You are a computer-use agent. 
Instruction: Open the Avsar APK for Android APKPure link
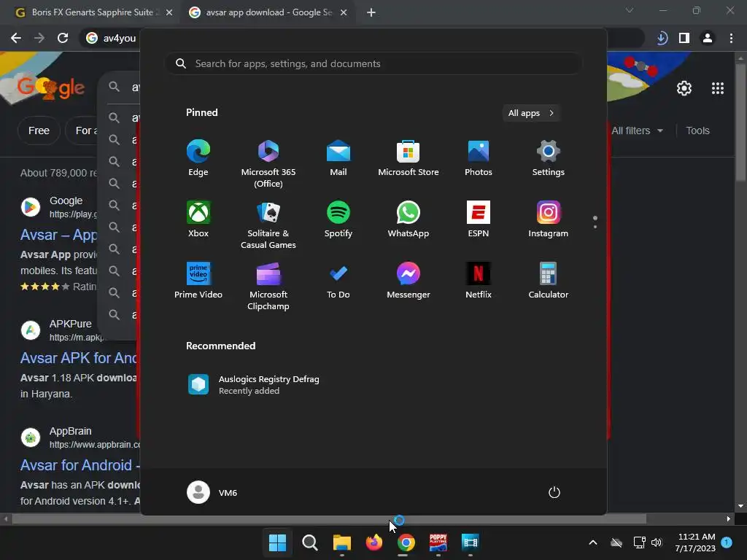click(79, 357)
